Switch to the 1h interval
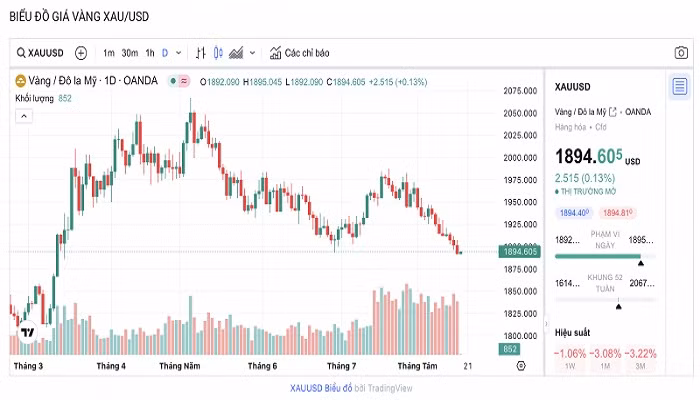This screenshot has width=700, height=400. point(149,53)
